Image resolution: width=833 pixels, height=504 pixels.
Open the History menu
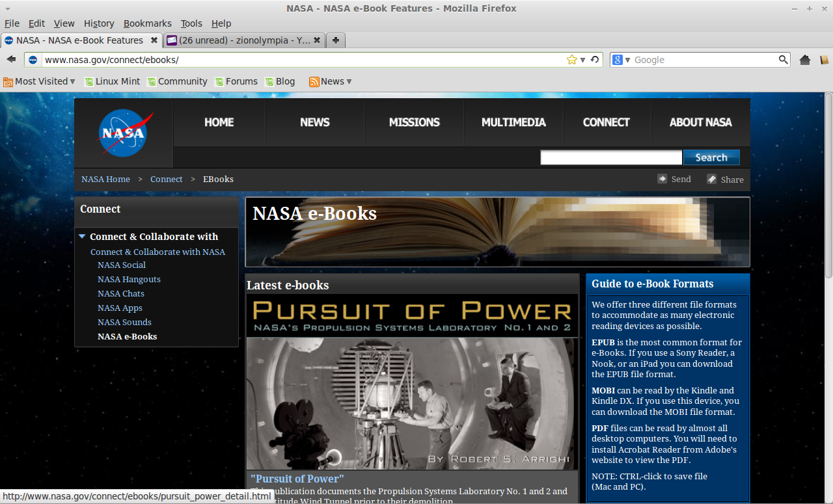click(x=99, y=23)
